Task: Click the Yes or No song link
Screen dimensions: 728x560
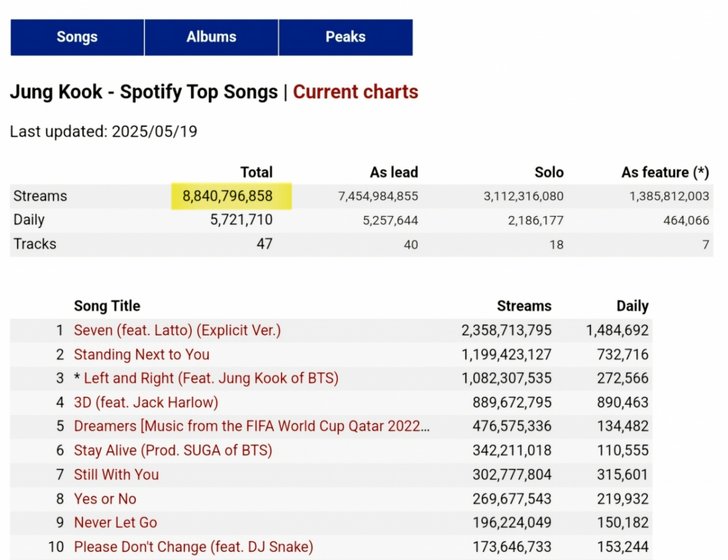Action: pyautogui.click(x=105, y=499)
